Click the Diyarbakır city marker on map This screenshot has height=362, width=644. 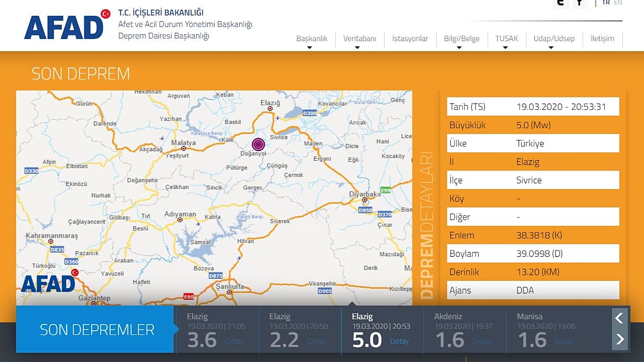click(x=364, y=200)
